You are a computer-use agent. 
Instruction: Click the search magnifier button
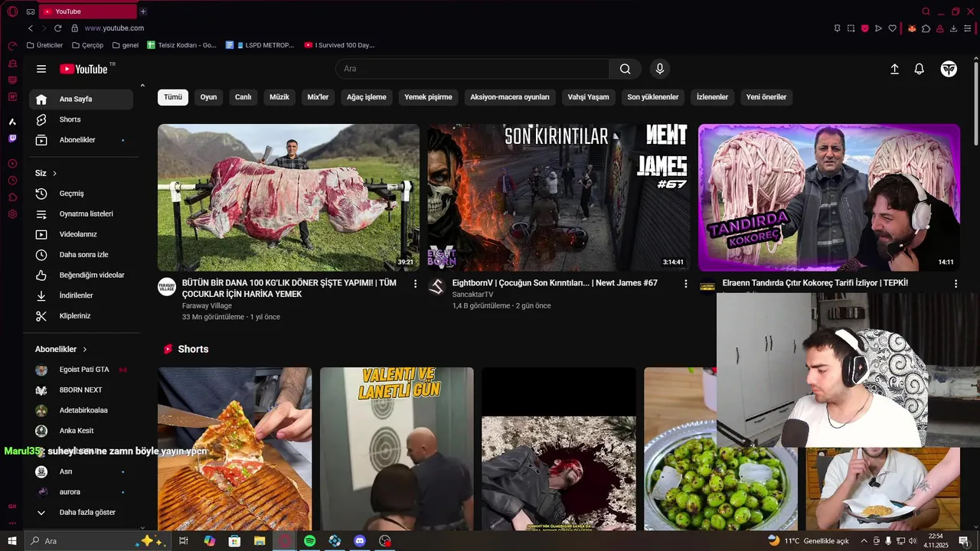coord(626,69)
